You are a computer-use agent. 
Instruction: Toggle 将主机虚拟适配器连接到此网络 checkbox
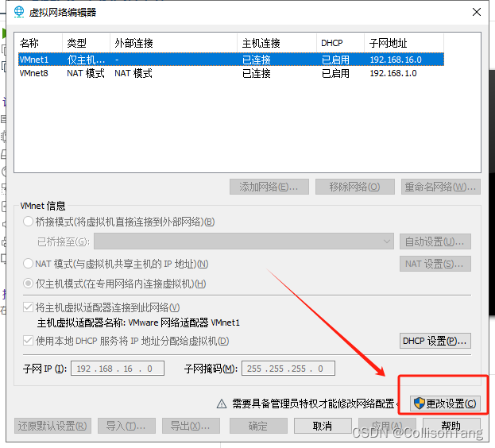coord(28,307)
